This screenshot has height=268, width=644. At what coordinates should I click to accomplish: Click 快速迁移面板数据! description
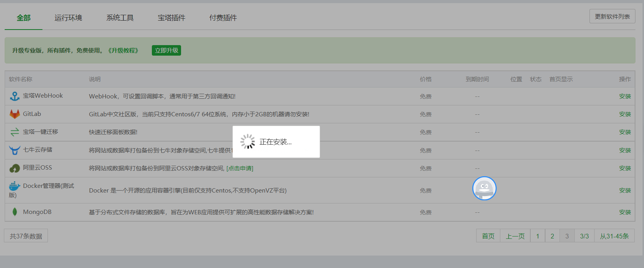[113, 132]
